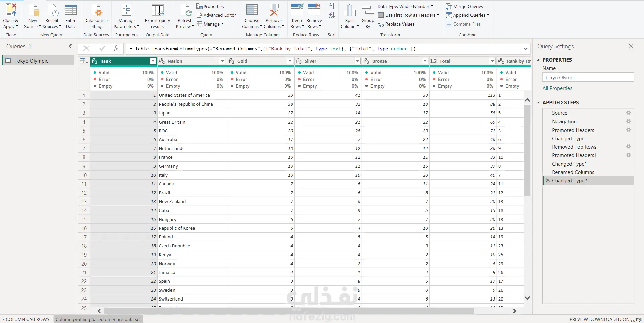The image size is (644, 323).
Task: Click the formula bar text
Action: (x=272, y=49)
